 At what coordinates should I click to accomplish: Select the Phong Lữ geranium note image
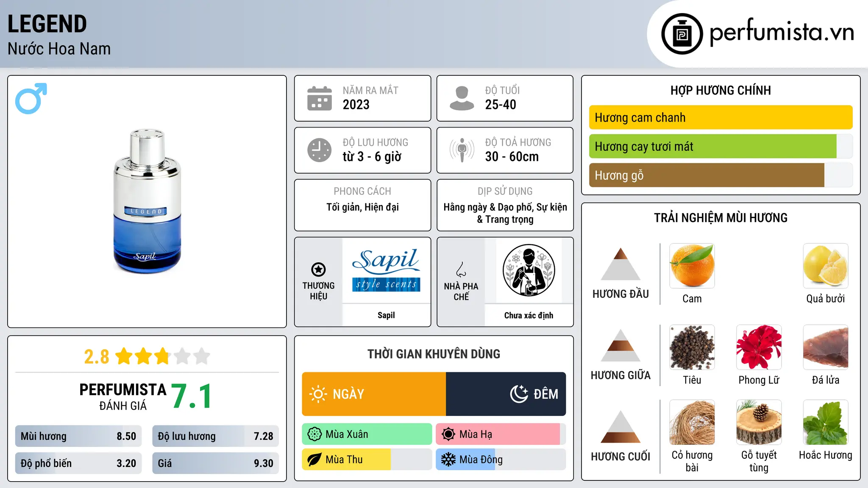tap(759, 347)
